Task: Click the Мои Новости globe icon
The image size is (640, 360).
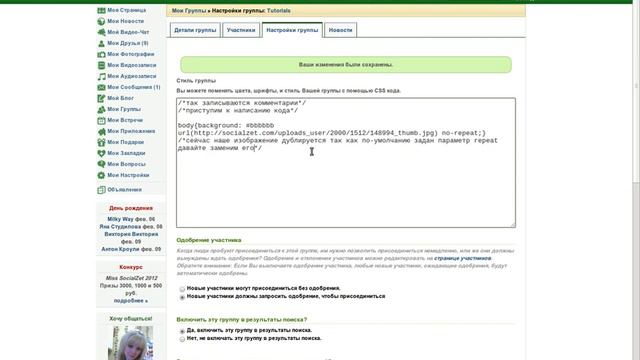Action: [101, 21]
